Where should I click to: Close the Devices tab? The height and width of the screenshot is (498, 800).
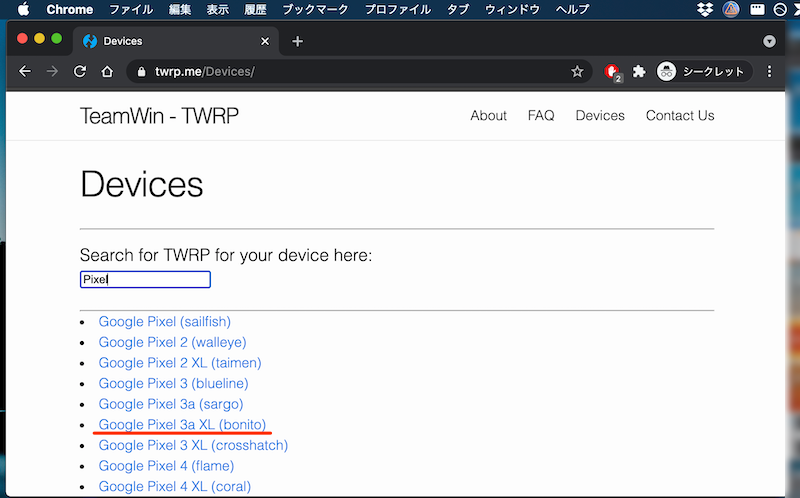[265, 41]
